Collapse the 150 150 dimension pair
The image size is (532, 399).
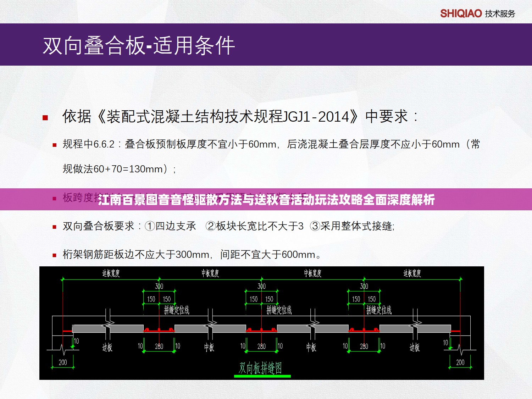[x=159, y=299]
